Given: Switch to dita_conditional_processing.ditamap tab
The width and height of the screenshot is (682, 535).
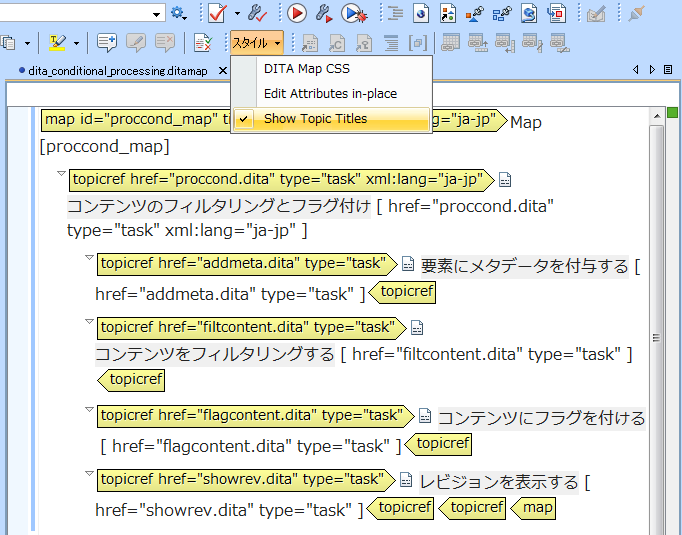Looking at the screenshot, I should [x=117, y=71].
